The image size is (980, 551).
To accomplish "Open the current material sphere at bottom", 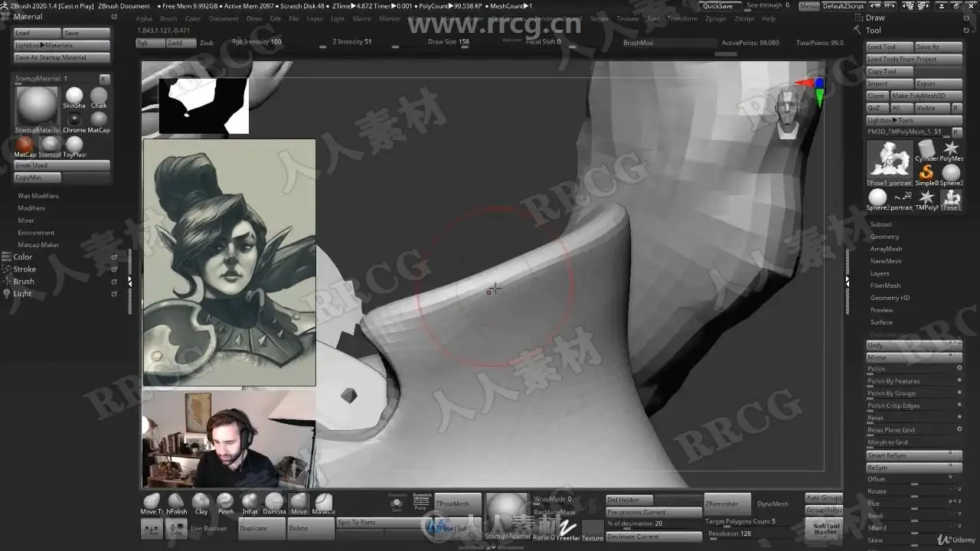I will [507, 516].
